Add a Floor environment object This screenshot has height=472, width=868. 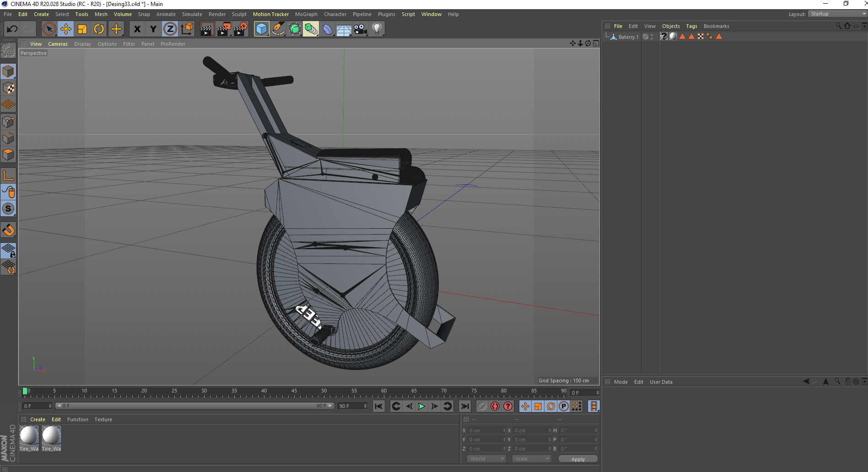coord(344,29)
